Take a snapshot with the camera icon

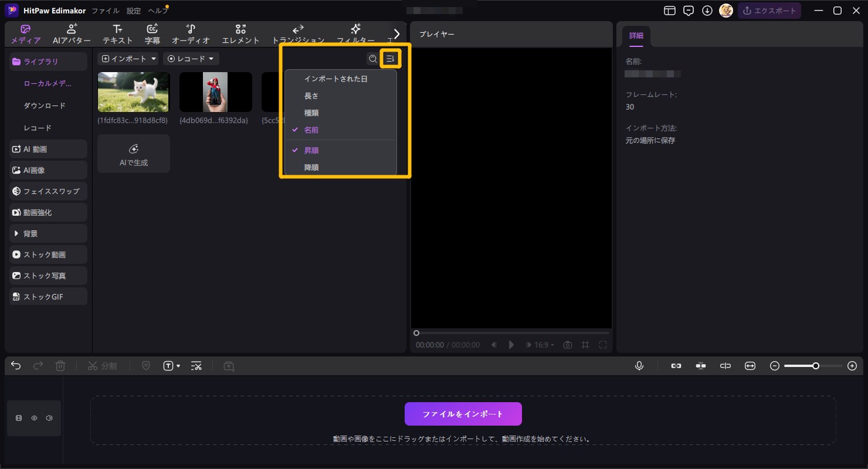567,345
